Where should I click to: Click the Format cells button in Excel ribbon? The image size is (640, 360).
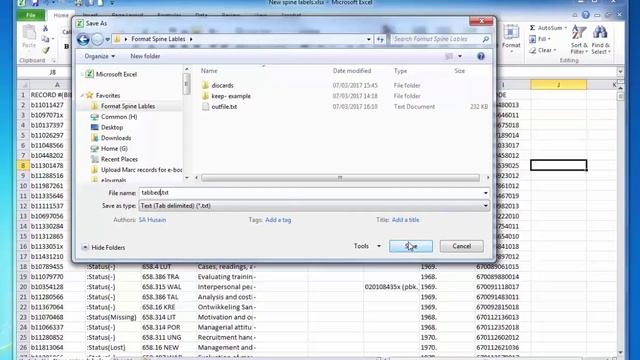(511, 38)
